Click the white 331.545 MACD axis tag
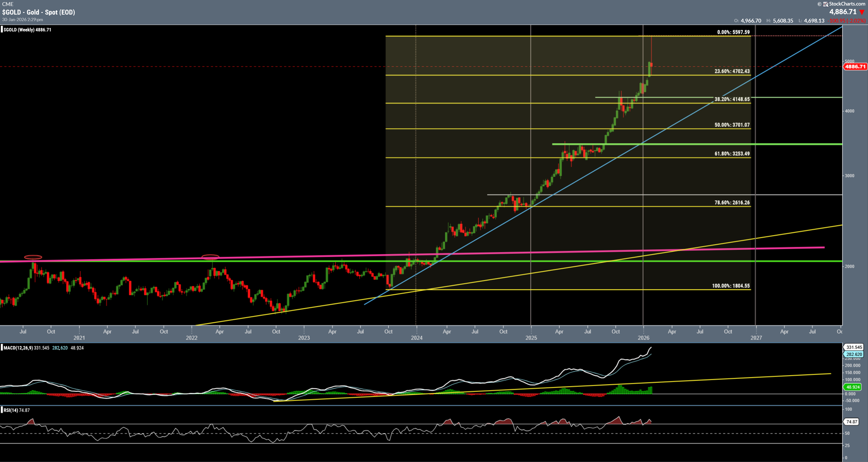This screenshot has height=462, width=868. click(x=854, y=347)
